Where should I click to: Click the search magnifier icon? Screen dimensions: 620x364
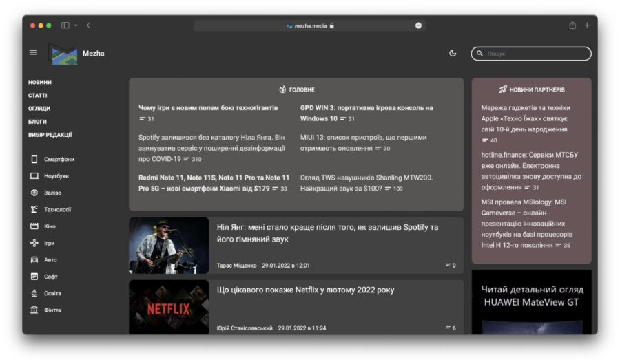(479, 53)
